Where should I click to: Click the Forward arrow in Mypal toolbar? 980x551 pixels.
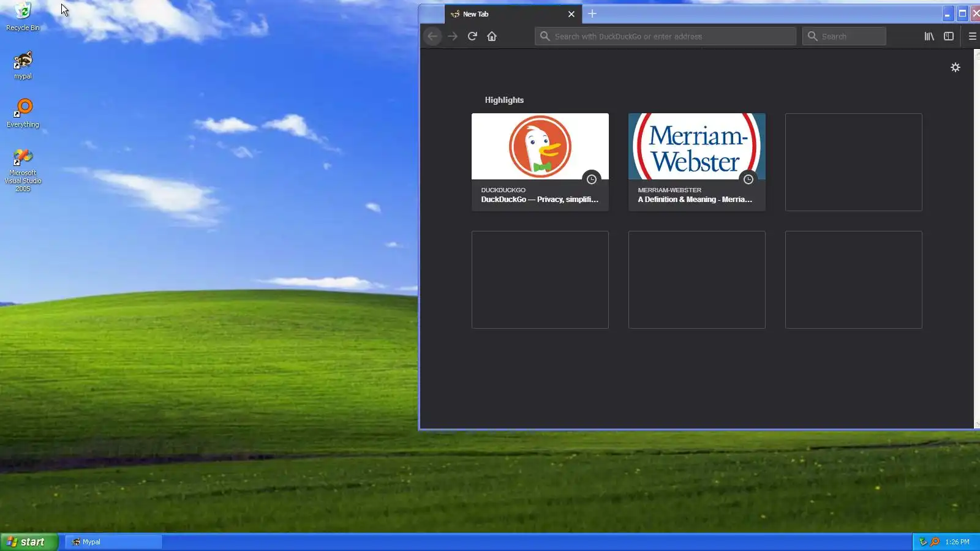(453, 36)
